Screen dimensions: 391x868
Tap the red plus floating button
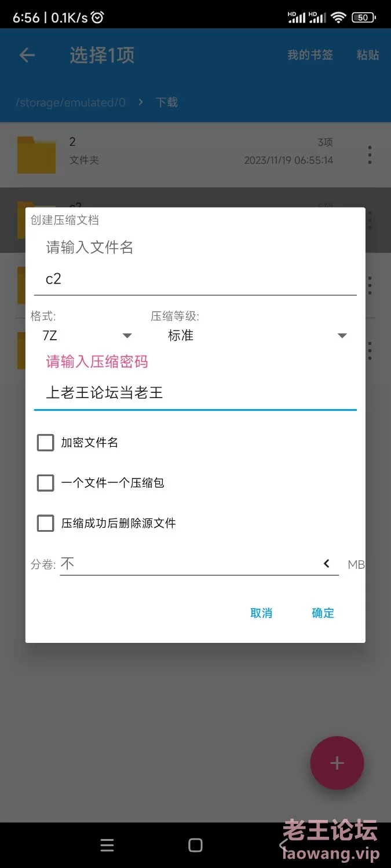337,763
